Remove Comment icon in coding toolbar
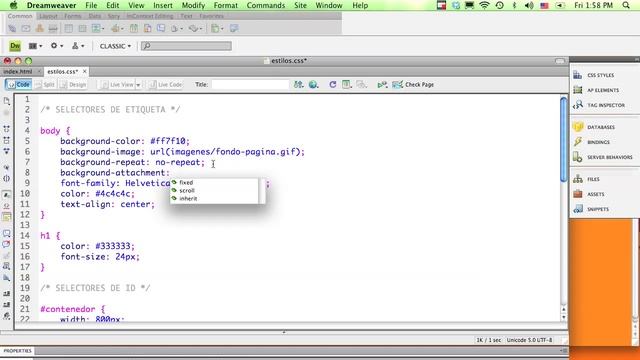The width and height of the screenshot is (640, 360). click(x=7, y=244)
